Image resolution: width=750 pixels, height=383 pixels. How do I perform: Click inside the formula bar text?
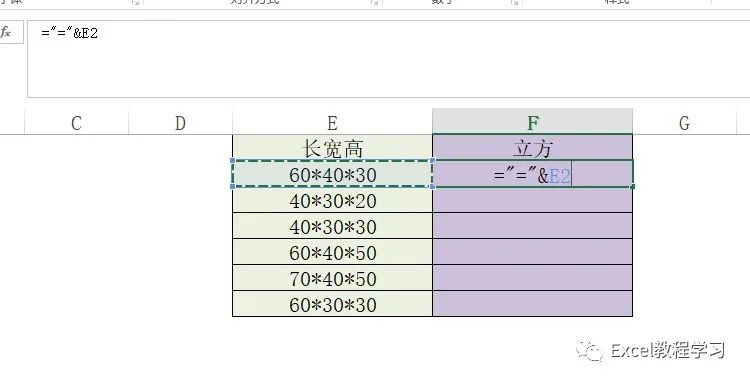(x=69, y=33)
